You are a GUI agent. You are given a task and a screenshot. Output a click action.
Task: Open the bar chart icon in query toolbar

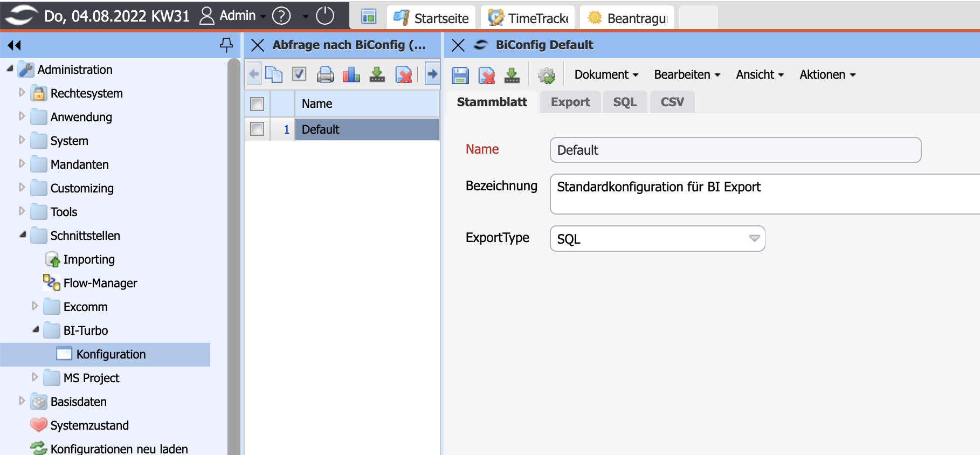tap(351, 74)
